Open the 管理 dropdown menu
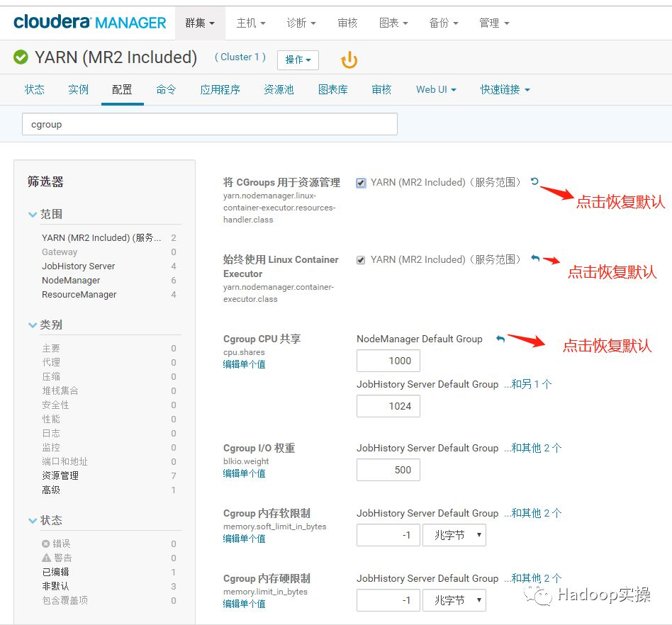 point(494,23)
